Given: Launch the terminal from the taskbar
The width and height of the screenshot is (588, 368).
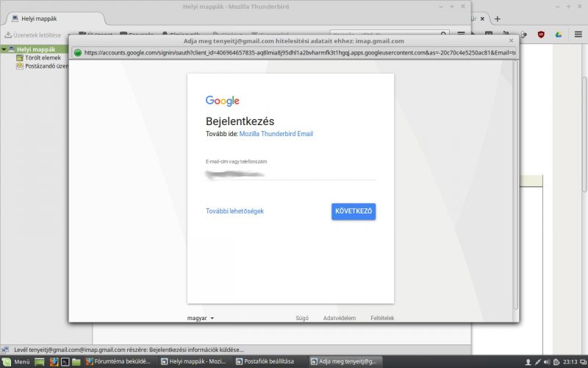Looking at the screenshot, I should point(65,361).
